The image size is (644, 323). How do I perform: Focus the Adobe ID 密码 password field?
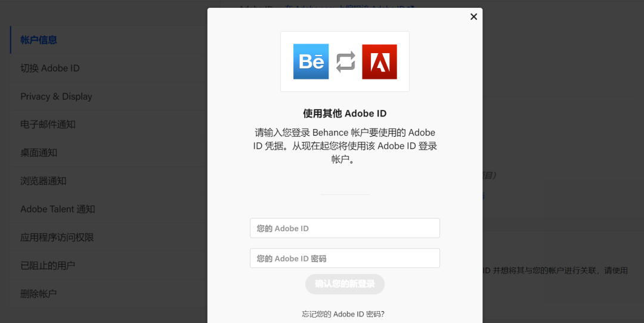[345, 258]
